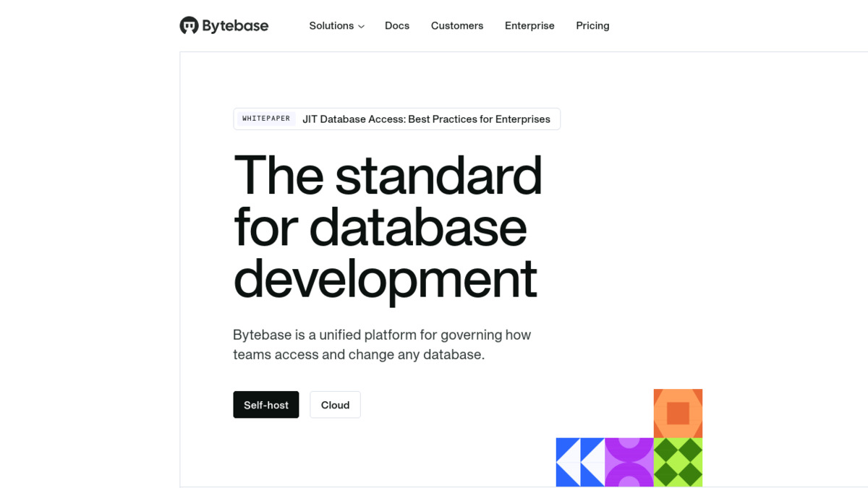
Task: Click the Bytebase wordmark next to the logo
Action: pos(234,25)
